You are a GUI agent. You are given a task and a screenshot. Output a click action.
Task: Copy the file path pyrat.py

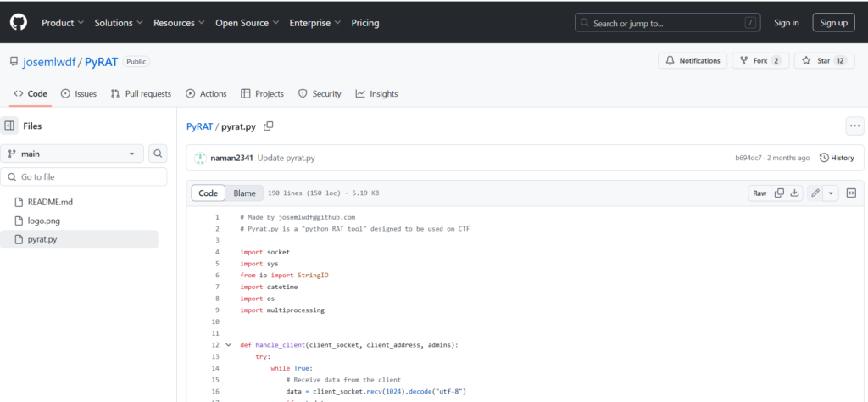pyautogui.click(x=269, y=126)
